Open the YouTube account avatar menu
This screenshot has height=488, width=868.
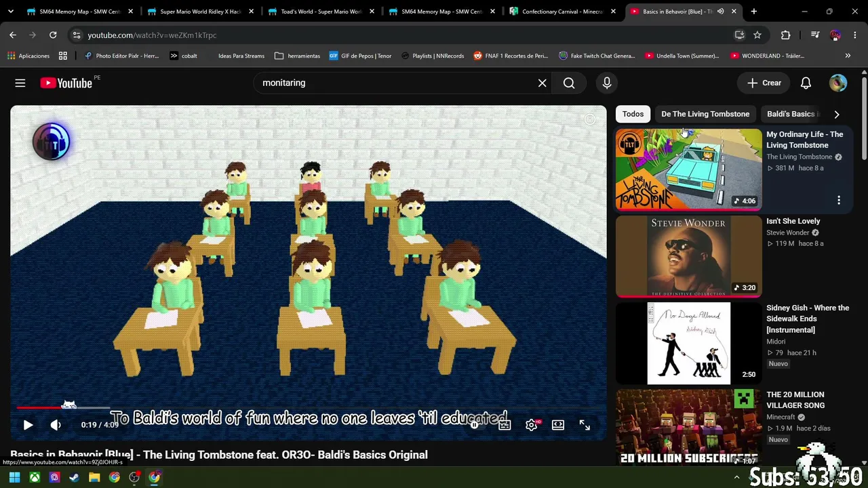(x=838, y=83)
